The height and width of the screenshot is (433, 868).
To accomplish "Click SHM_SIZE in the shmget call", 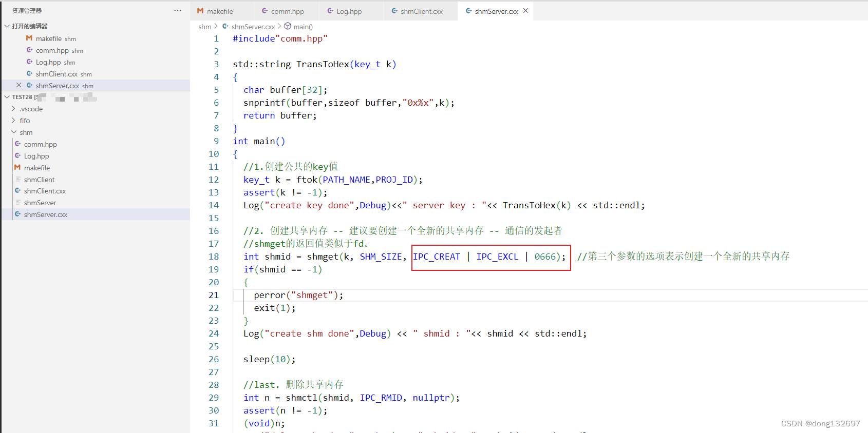I will 381,257.
